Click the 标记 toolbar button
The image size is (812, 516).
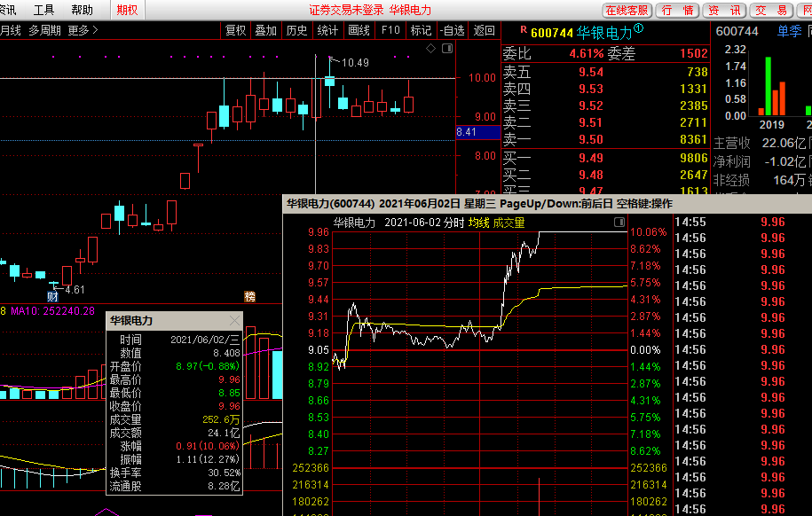pos(421,30)
